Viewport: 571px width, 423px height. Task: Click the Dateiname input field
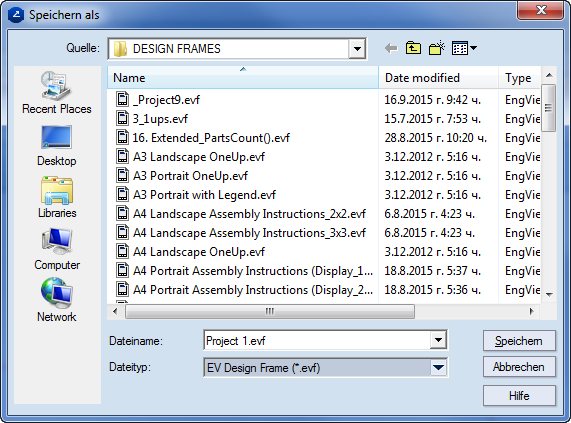coord(317,340)
